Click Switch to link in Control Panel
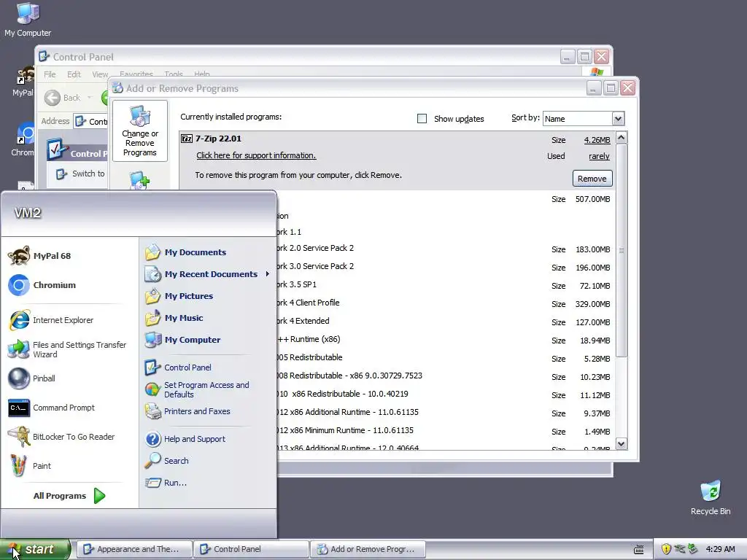 point(80,174)
